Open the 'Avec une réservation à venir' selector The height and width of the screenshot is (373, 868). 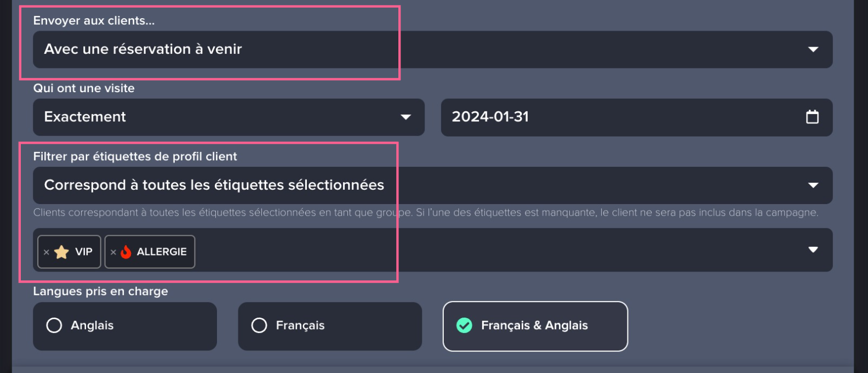(143, 49)
